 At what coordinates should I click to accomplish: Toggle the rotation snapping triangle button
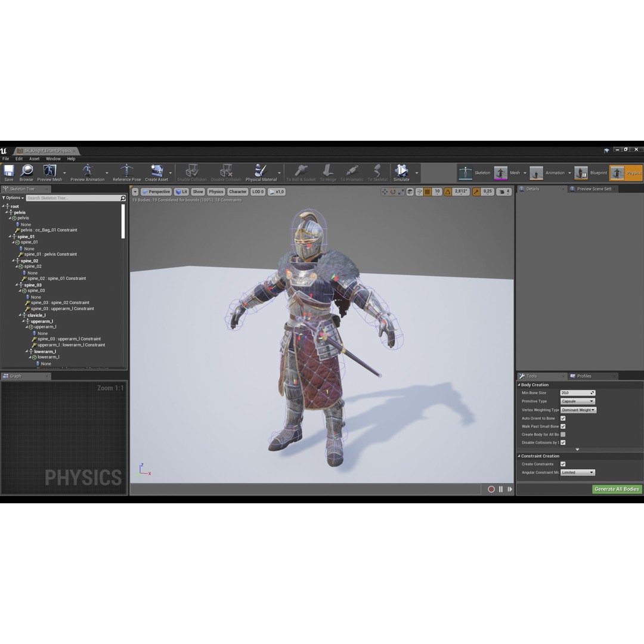[x=448, y=192]
